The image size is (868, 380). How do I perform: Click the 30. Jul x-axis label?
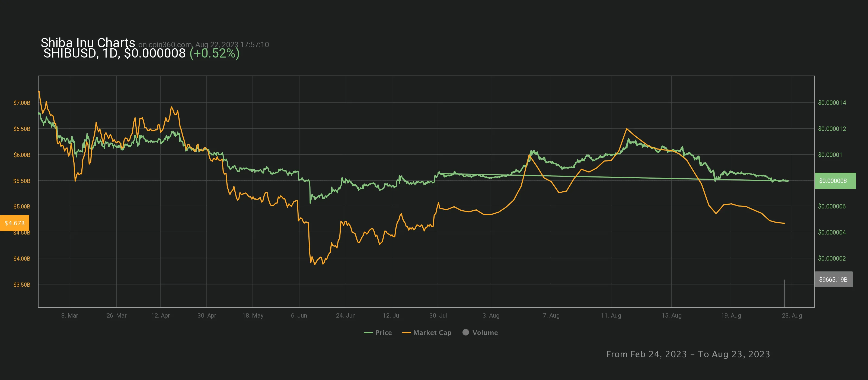[438, 316]
